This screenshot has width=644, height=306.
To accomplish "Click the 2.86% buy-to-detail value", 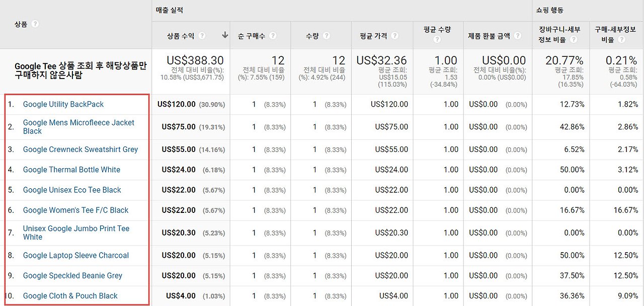I will [628, 127].
